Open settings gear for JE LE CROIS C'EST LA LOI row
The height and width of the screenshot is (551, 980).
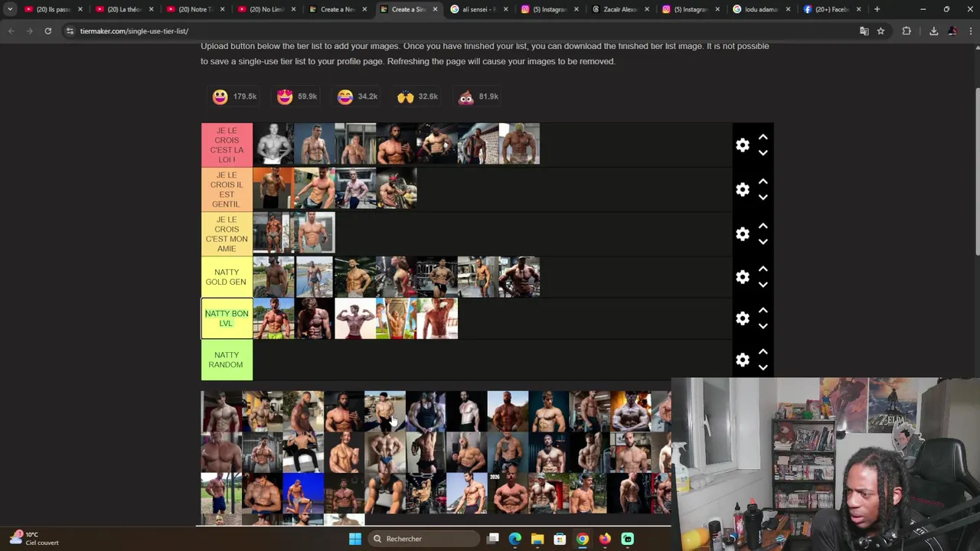[743, 145]
